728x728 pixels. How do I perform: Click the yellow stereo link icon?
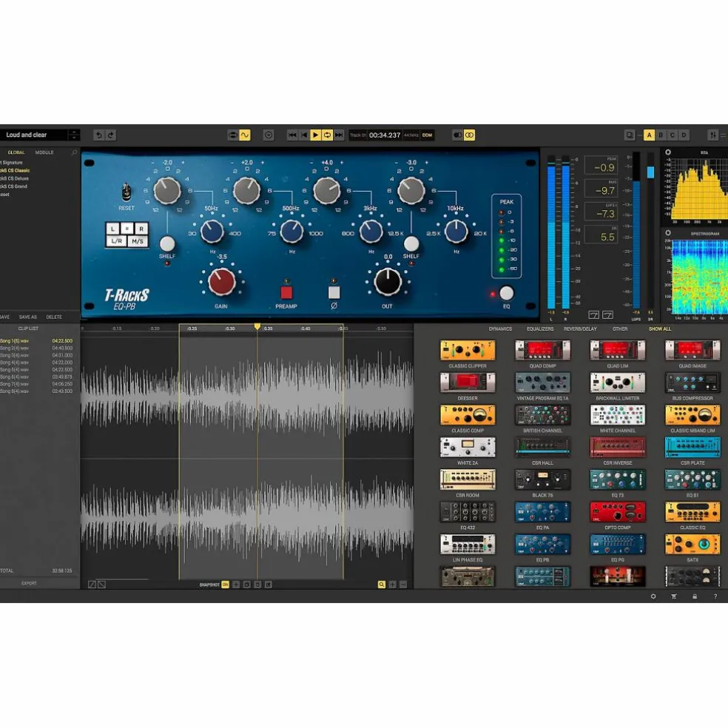pos(469,135)
